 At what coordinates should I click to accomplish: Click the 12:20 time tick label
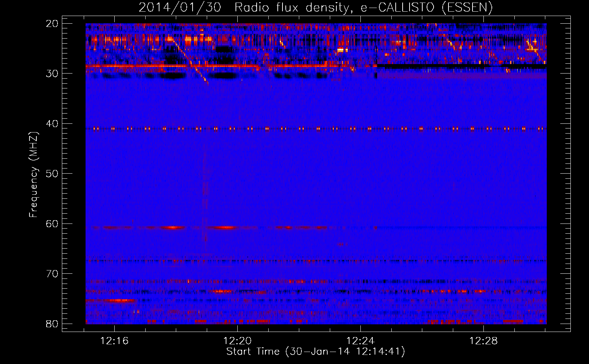pos(237,341)
